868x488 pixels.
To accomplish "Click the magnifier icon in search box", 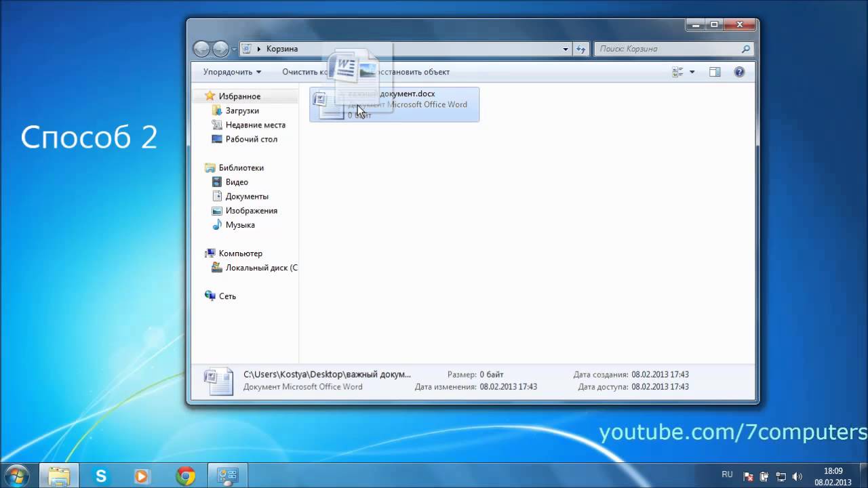I will 746,49.
